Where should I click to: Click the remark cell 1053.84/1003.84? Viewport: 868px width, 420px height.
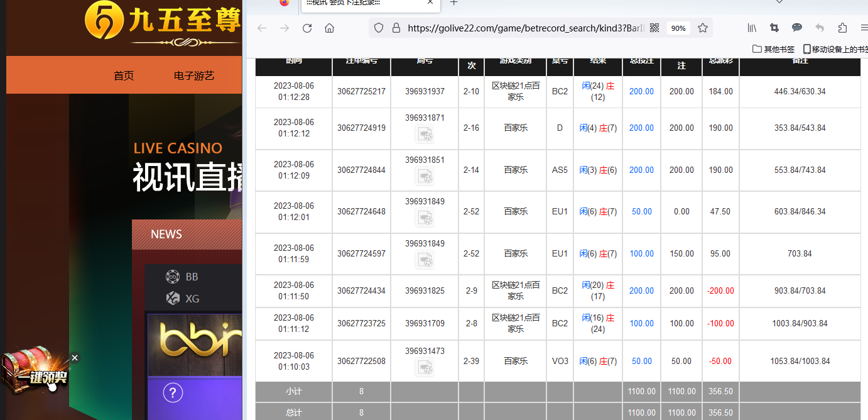(x=800, y=362)
